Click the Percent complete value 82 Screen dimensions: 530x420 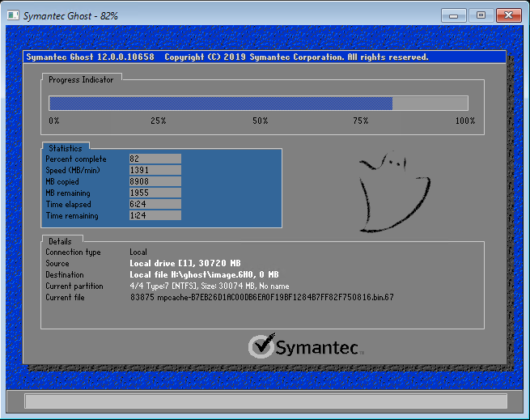pyautogui.click(x=155, y=159)
